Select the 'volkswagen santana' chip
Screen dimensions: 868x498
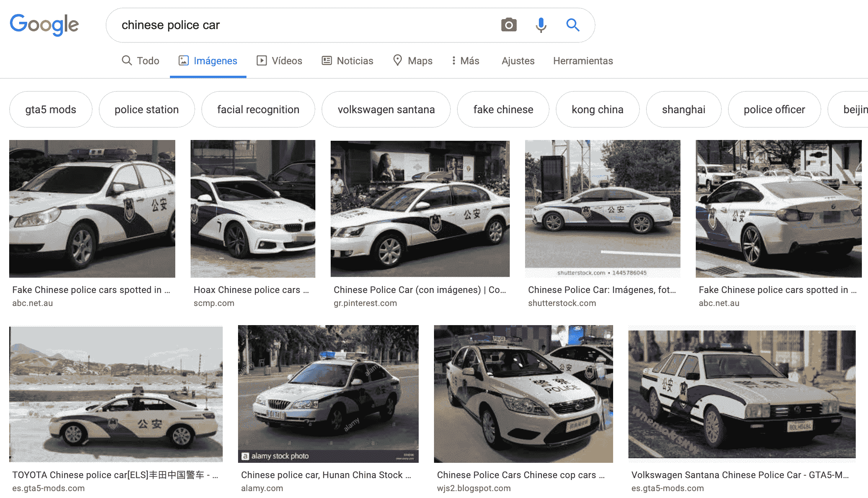pos(386,109)
